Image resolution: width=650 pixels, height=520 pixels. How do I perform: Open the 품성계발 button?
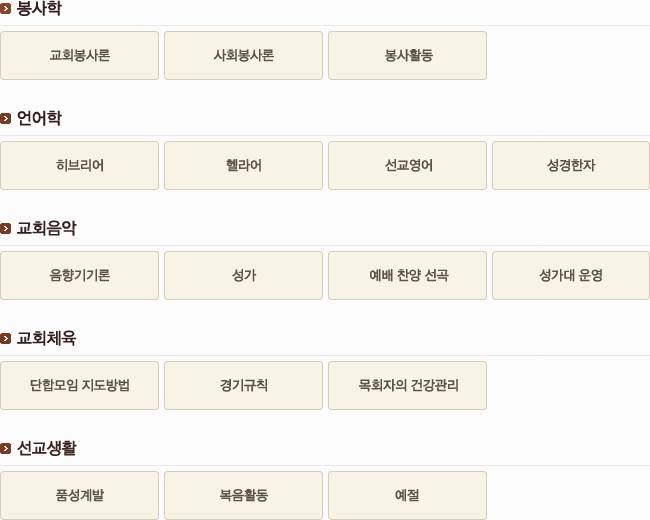pos(80,496)
